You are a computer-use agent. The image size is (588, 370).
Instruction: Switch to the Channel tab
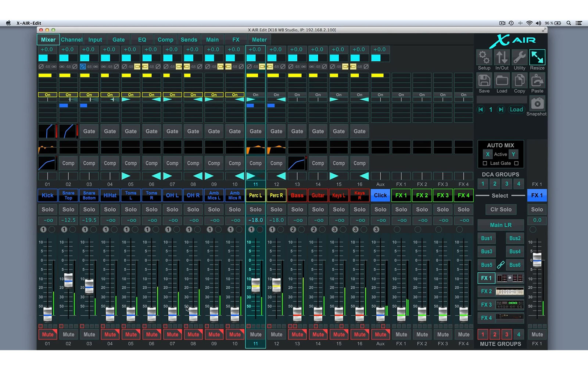pyautogui.click(x=72, y=40)
